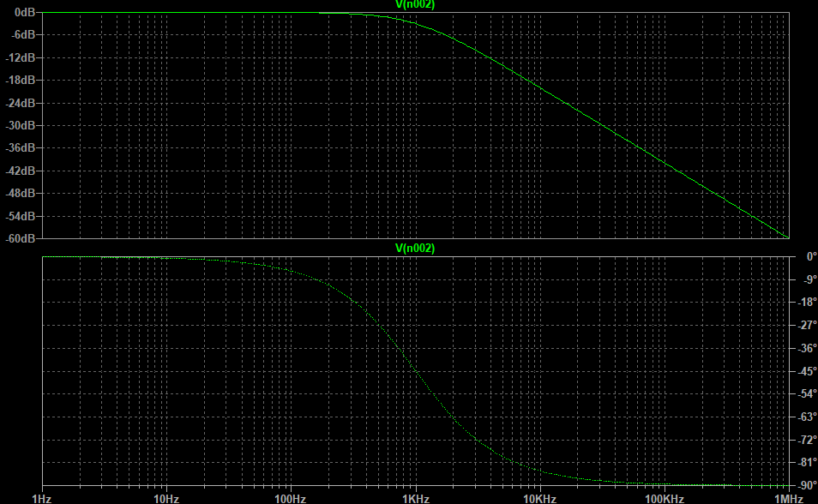This screenshot has width=818, height=504.
Task: Click the 10Hz frequency axis label
Action: click(166, 498)
